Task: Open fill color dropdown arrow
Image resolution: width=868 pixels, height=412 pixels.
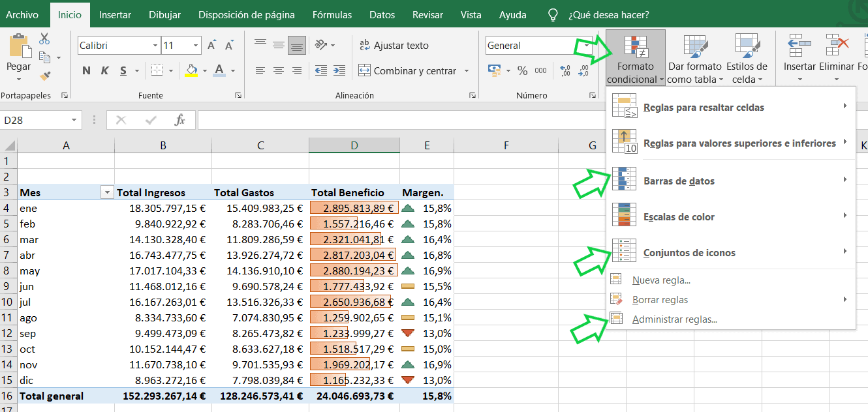Action: [204, 70]
